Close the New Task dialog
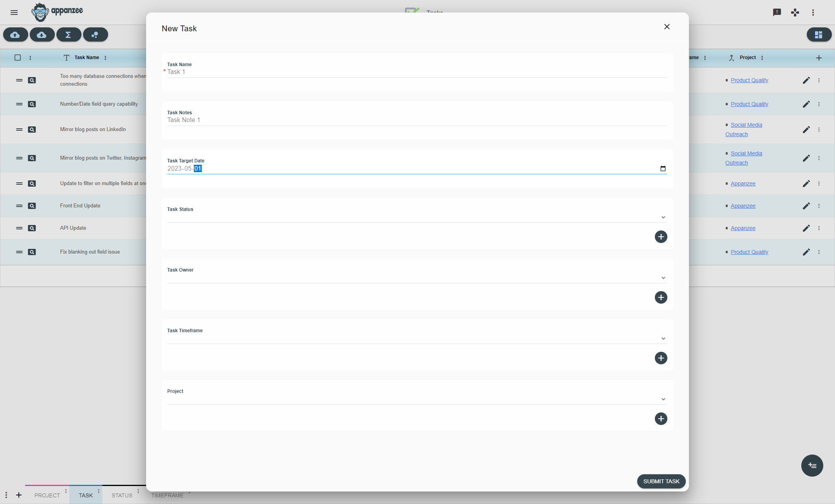The image size is (835, 504). (667, 27)
